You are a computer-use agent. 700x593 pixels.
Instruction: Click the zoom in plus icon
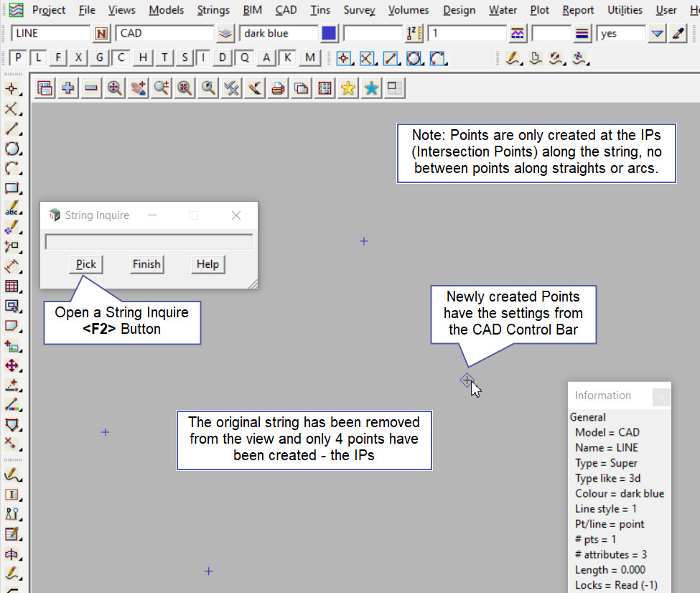pos(68,88)
